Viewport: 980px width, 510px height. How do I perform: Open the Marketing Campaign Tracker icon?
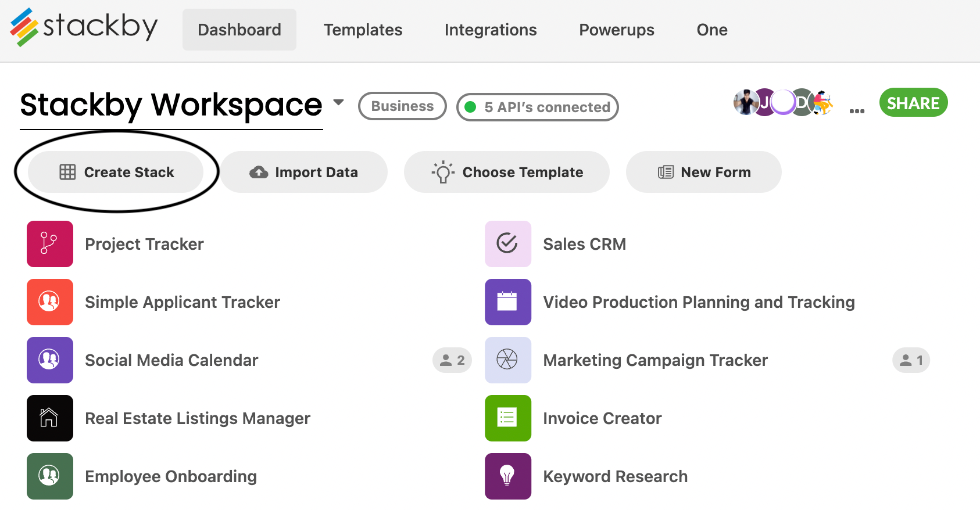pos(508,360)
